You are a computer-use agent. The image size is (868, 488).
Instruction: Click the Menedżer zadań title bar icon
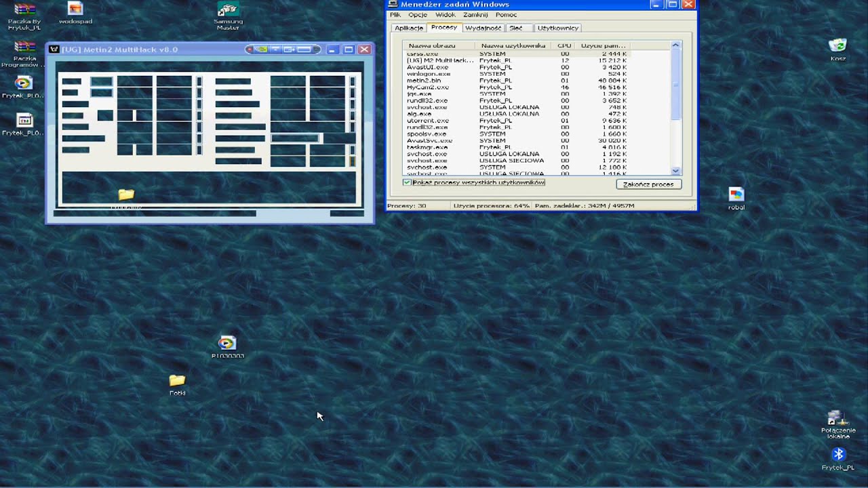[393, 4]
